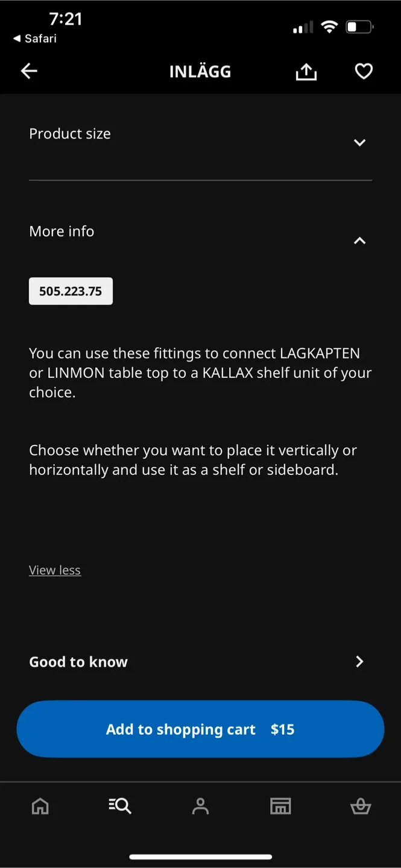The image size is (401, 868).
Task: Return to Safari via the status bar link
Action: [x=33, y=39]
